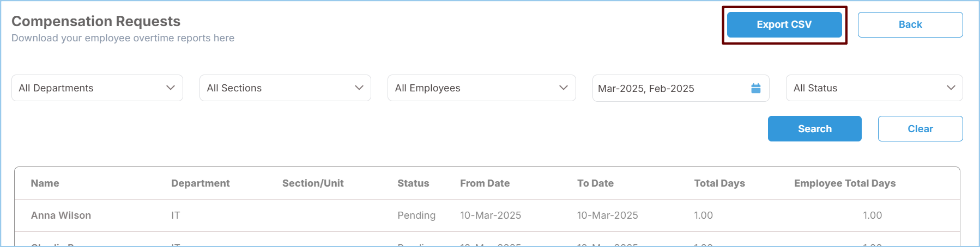Click the From Date column header
980x247 pixels.
(x=485, y=183)
